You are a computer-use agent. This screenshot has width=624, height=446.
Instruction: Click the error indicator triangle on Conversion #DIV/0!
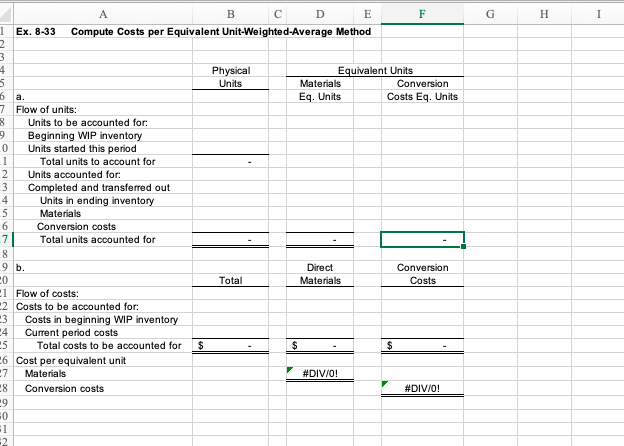384,384
